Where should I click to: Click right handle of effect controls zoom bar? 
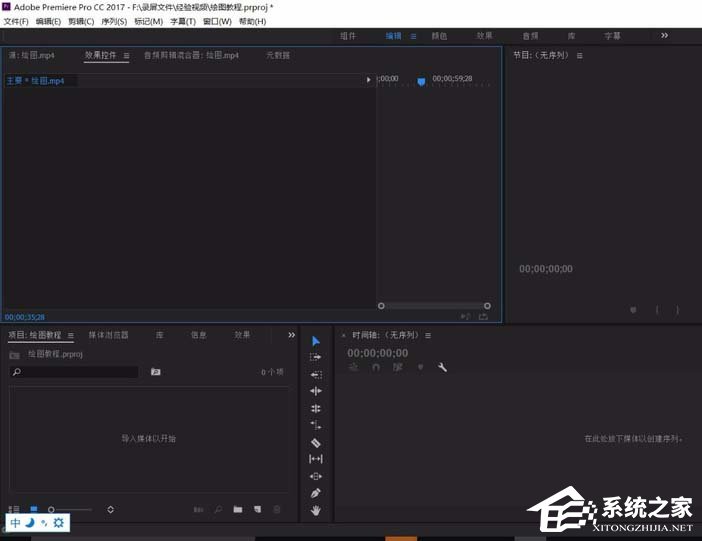click(x=487, y=306)
